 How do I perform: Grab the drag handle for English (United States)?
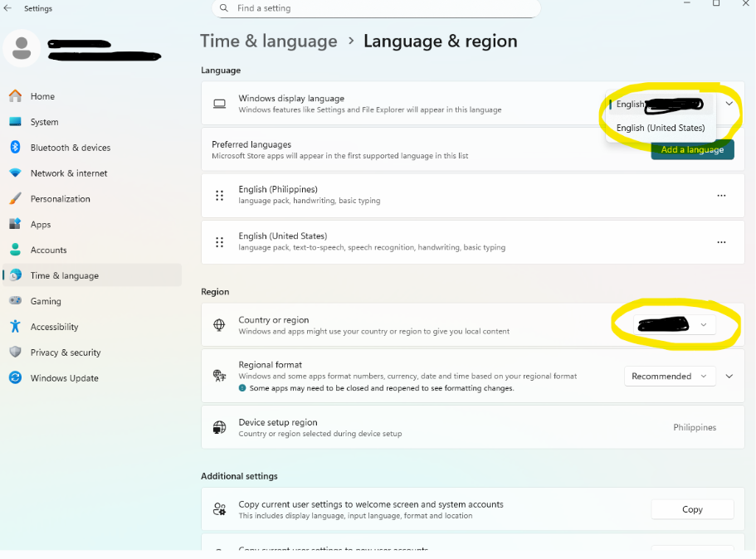coord(219,242)
